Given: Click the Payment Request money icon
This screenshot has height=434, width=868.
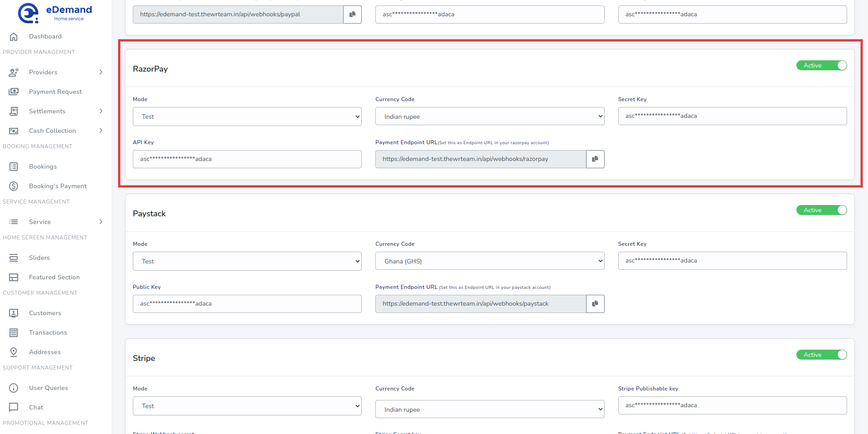Looking at the screenshot, I should pos(14,92).
